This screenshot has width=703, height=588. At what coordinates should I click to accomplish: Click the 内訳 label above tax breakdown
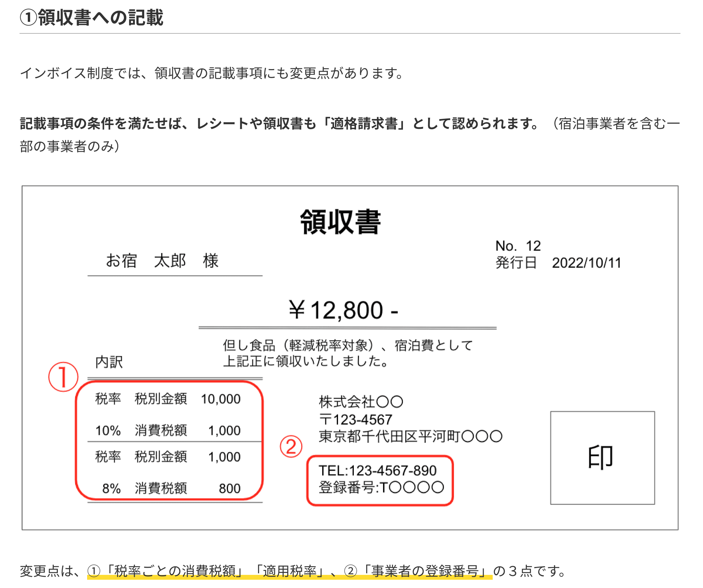(109, 362)
